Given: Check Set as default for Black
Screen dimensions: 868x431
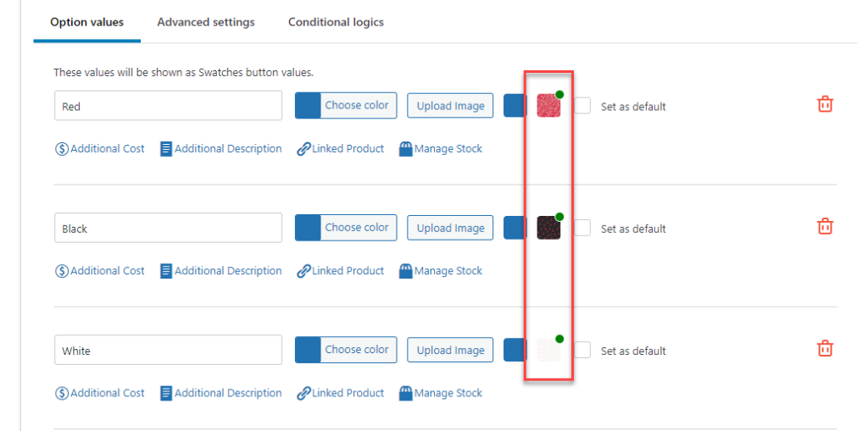Looking at the screenshot, I should coord(582,228).
